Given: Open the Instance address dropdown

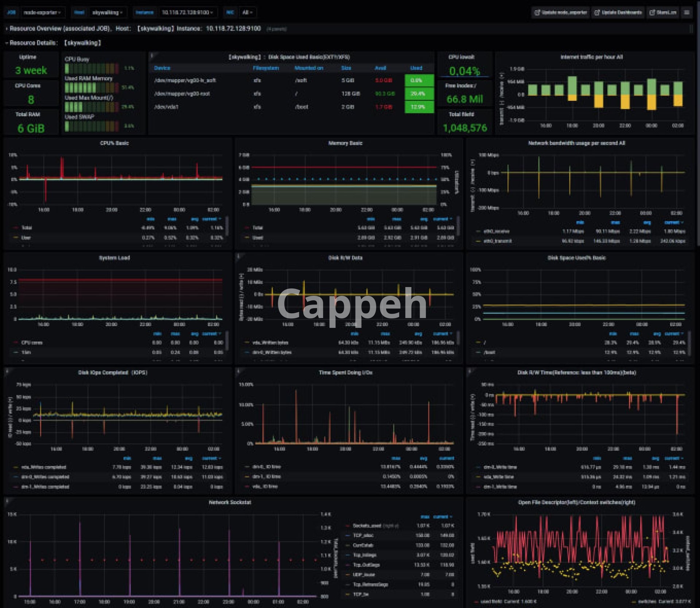Looking at the screenshot, I should click(x=187, y=12).
